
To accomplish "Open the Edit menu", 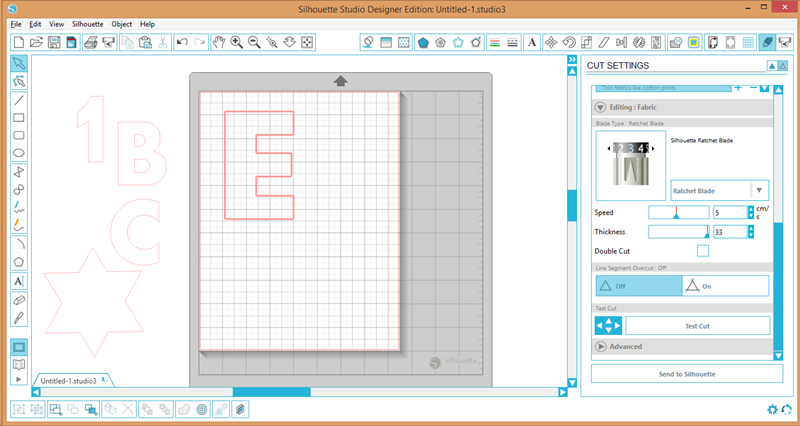I will coord(35,24).
